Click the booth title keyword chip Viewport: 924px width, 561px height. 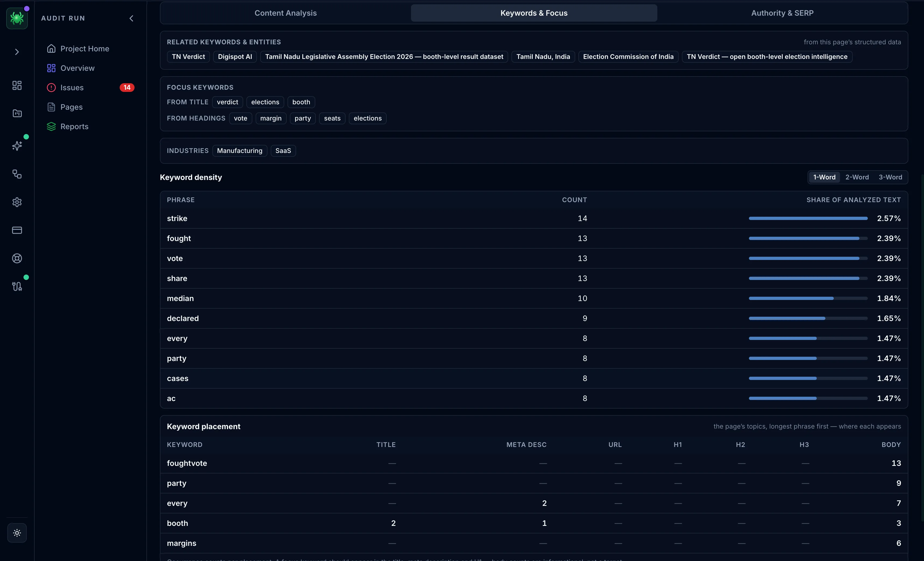[x=301, y=102]
